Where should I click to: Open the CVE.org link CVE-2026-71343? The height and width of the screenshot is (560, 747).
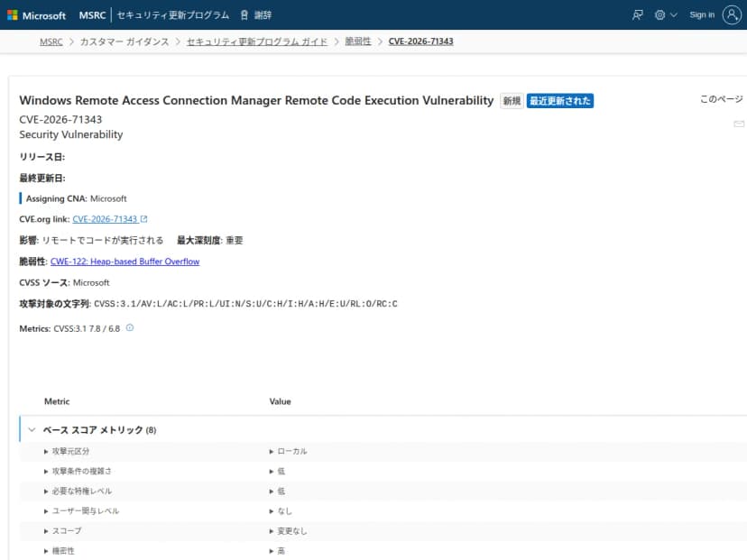[105, 219]
